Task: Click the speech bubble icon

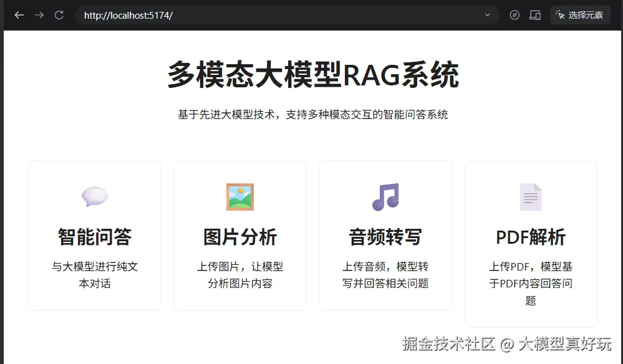Action: (95, 196)
